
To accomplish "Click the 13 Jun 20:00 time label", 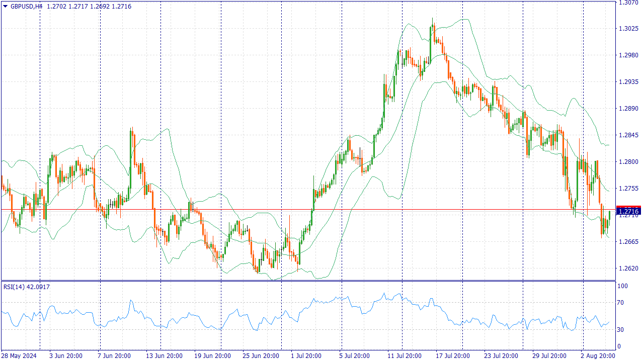I will click(x=164, y=356).
